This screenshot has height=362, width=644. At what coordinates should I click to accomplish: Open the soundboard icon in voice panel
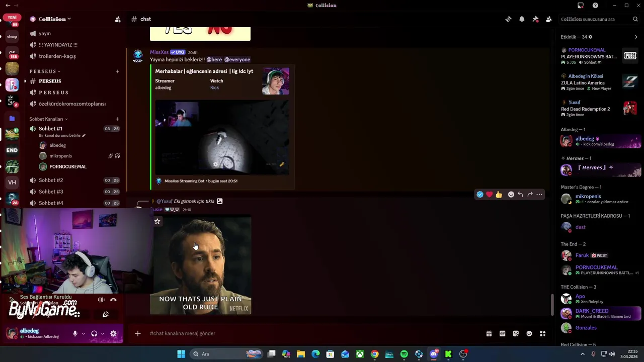tap(106, 315)
